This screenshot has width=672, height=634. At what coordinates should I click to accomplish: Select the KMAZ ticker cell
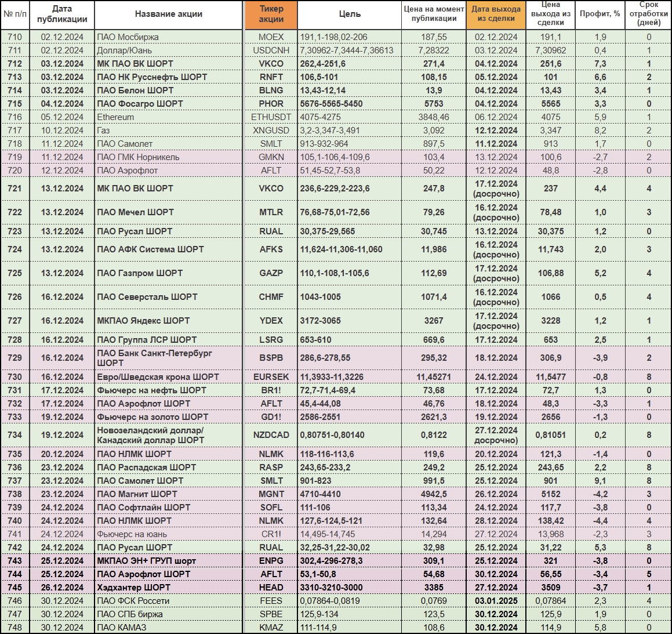pos(271,627)
